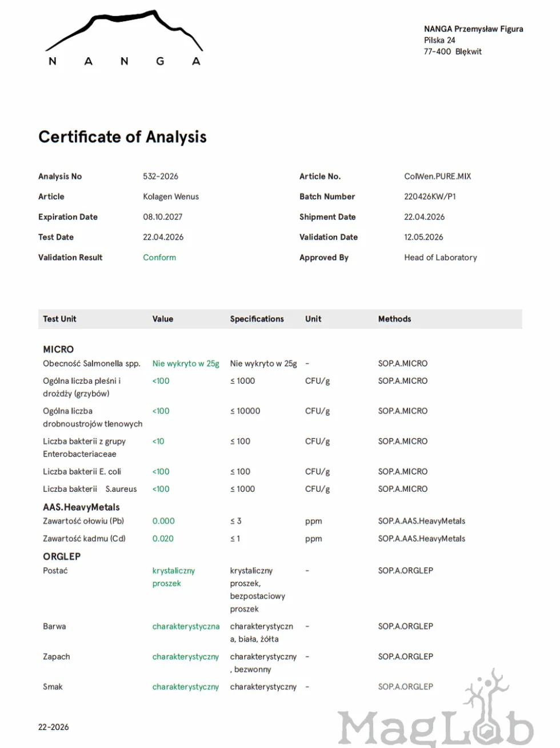
Task: Click the 'AAS.HeavyMetals' section heading
Action: (81, 507)
